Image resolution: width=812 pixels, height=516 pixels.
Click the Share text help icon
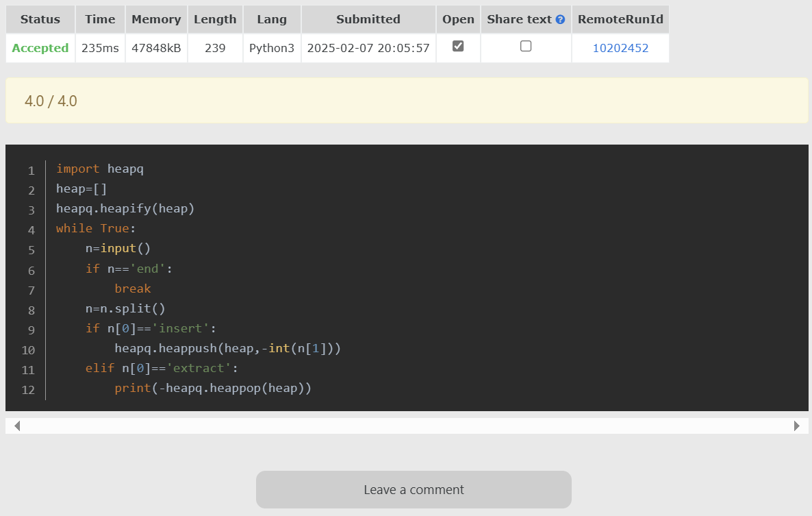tap(561, 20)
